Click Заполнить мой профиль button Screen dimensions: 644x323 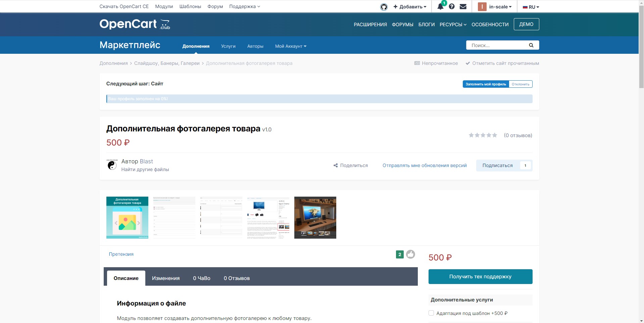click(x=486, y=84)
